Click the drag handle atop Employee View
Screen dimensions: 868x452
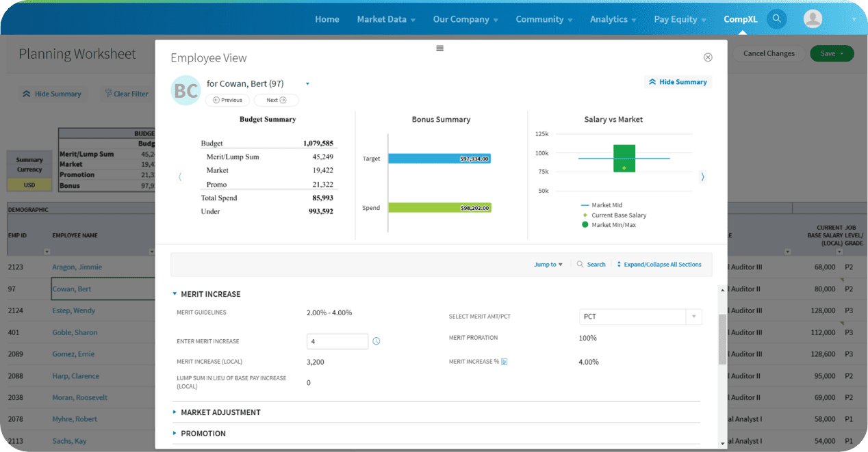click(x=439, y=48)
